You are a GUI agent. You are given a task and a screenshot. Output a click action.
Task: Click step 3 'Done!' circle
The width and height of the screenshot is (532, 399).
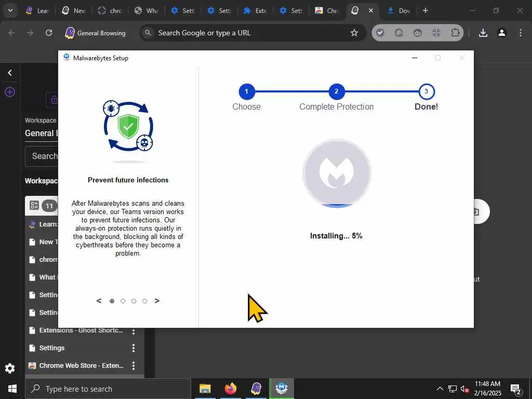pyautogui.click(x=426, y=91)
